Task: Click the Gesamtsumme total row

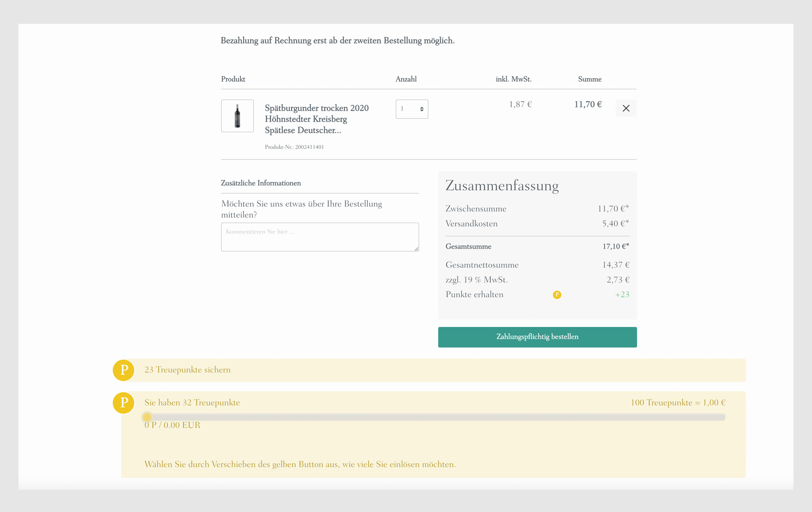Action: tap(537, 247)
